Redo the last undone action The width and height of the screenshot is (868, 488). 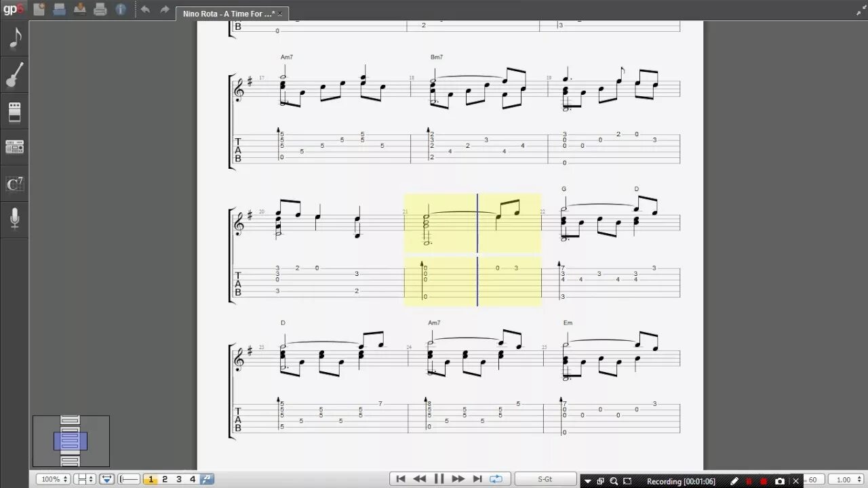click(164, 9)
